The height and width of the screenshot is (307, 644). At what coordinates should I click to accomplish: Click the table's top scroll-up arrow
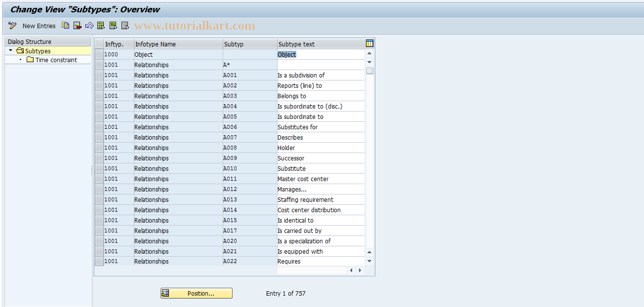pyautogui.click(x=369, y=53)
